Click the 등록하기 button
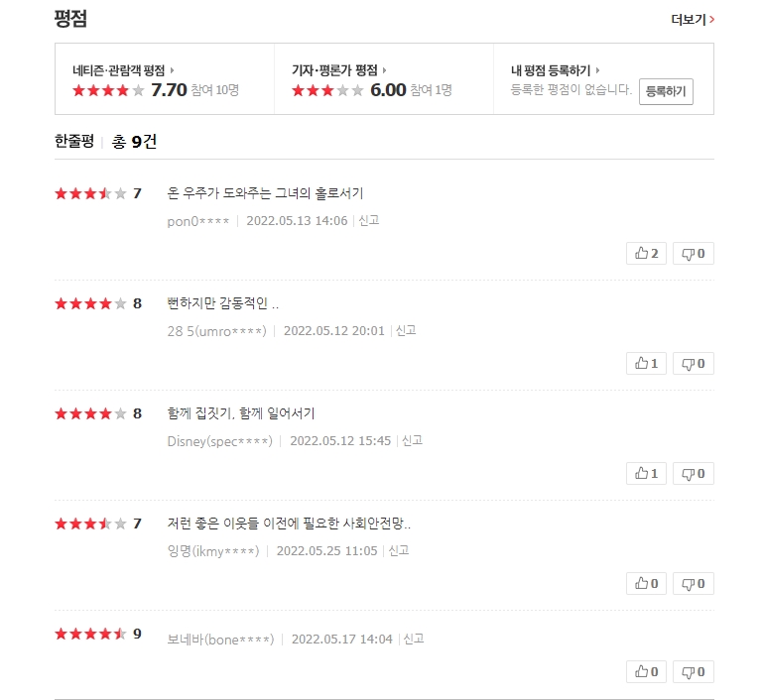Screen dimensions: 763x700 click(x=666, y=91)
